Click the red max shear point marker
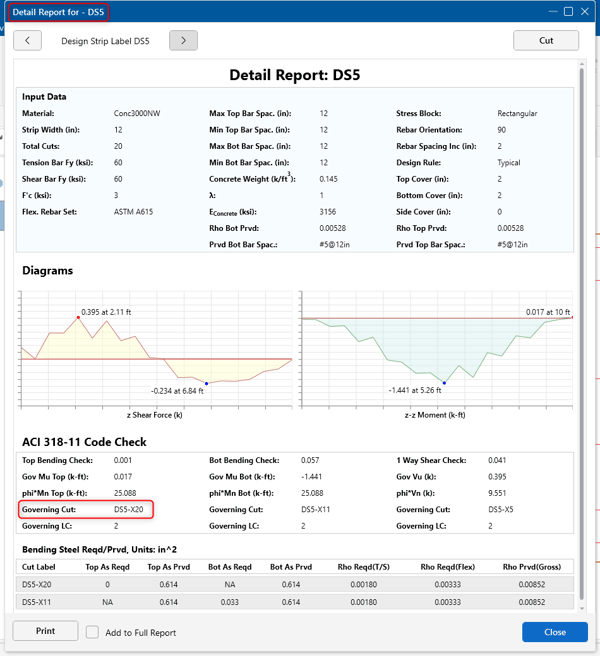This screenshot has width=600, height=656. 78,317
